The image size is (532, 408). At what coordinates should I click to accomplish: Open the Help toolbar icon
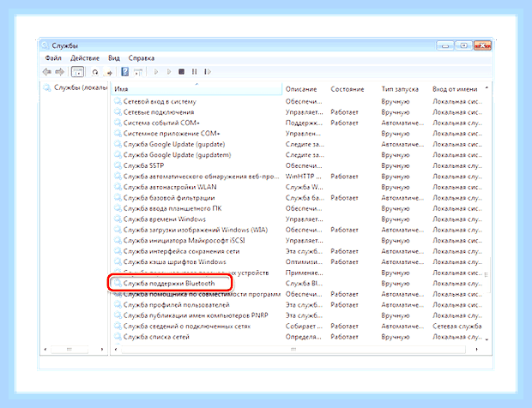[125, 71]
